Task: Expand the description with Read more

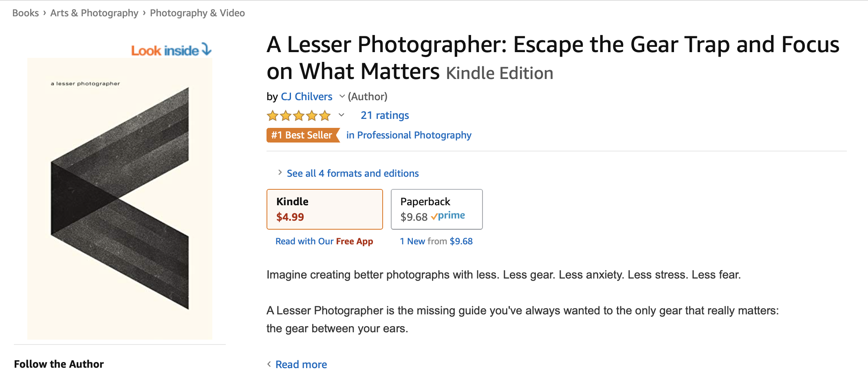Action: [301, 364]
